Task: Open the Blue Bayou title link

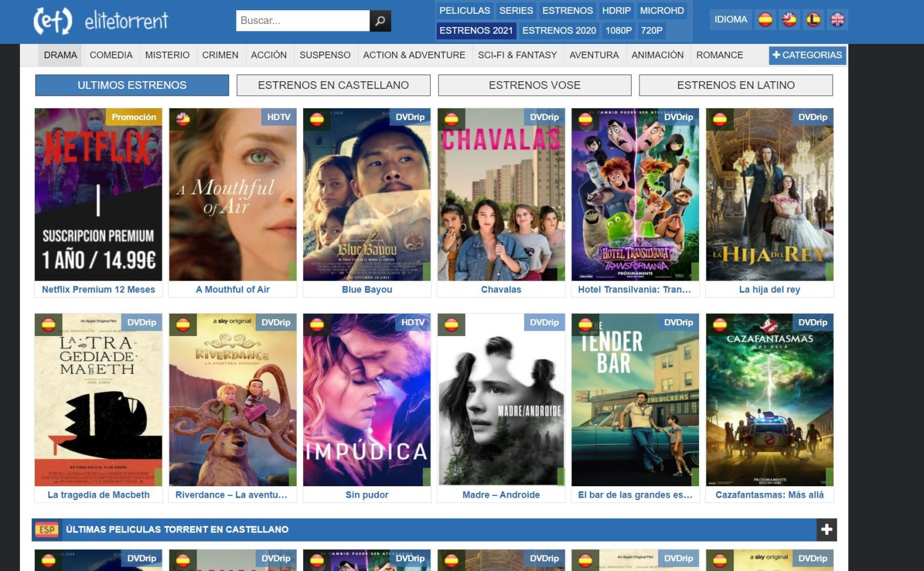Action: coord(367,290)
